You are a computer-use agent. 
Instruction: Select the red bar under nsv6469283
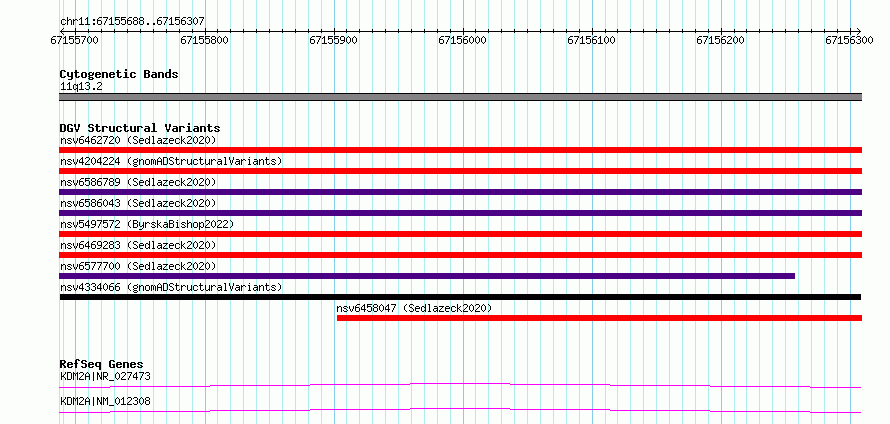pos(460,255)
